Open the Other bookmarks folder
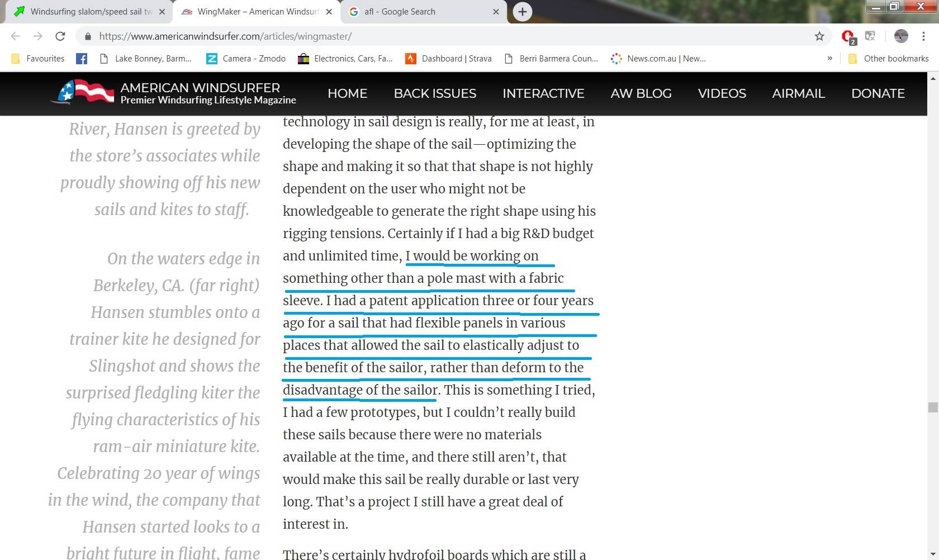This screenshot has width=939, height=560. 888,59
